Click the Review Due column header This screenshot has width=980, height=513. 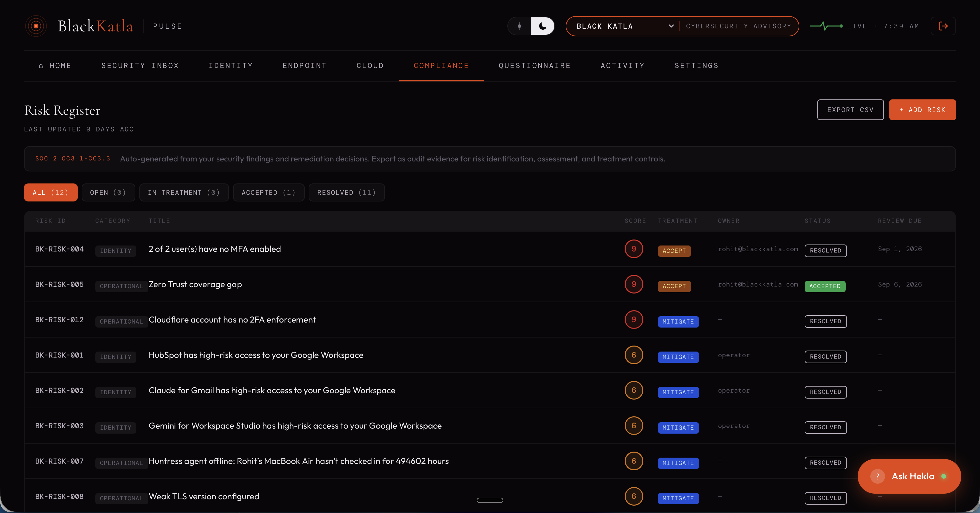[900, 221]
